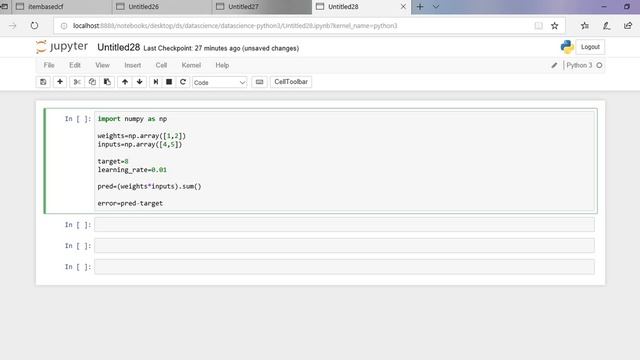Go forward in the browser

point(13,26)
